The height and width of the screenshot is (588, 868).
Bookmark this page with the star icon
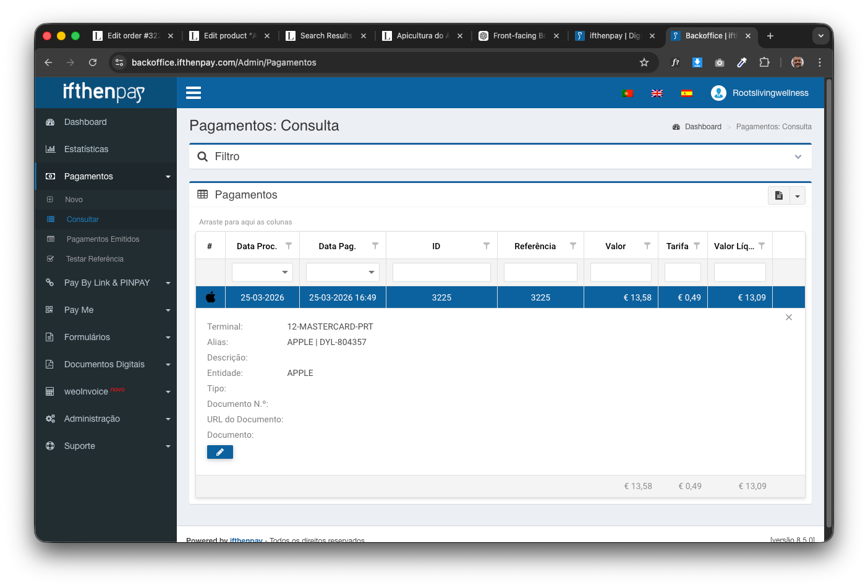tap(644, 62)
